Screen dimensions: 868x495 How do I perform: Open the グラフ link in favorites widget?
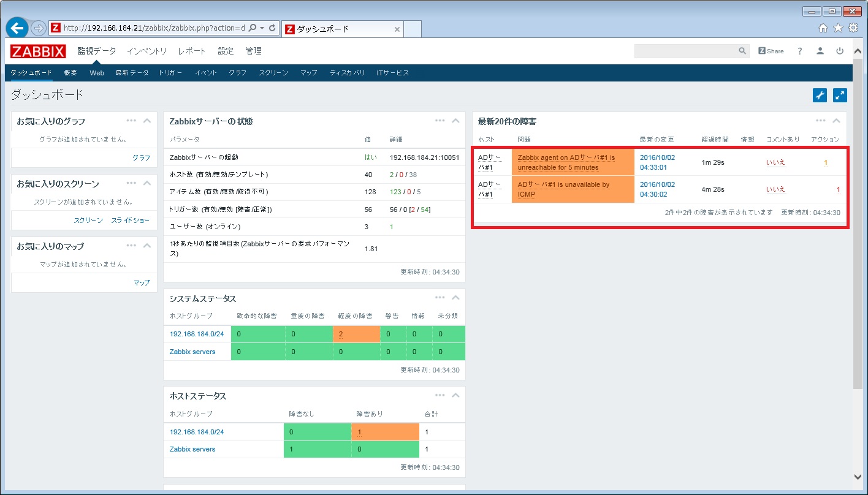pos(141,157)
